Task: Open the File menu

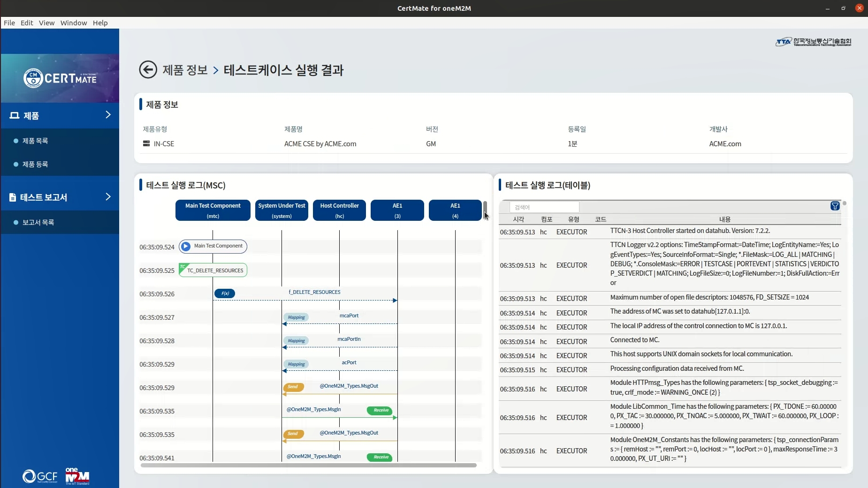Action: click(9, 23)
